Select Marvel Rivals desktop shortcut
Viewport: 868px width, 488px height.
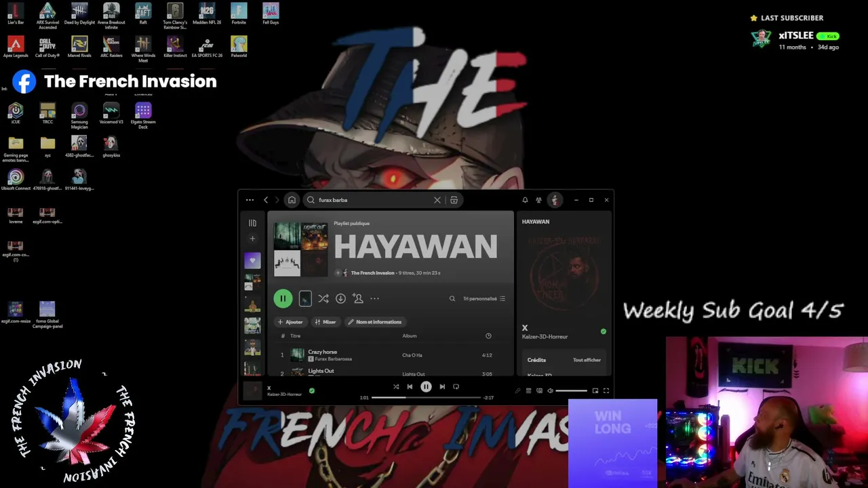tap(79, 47)
